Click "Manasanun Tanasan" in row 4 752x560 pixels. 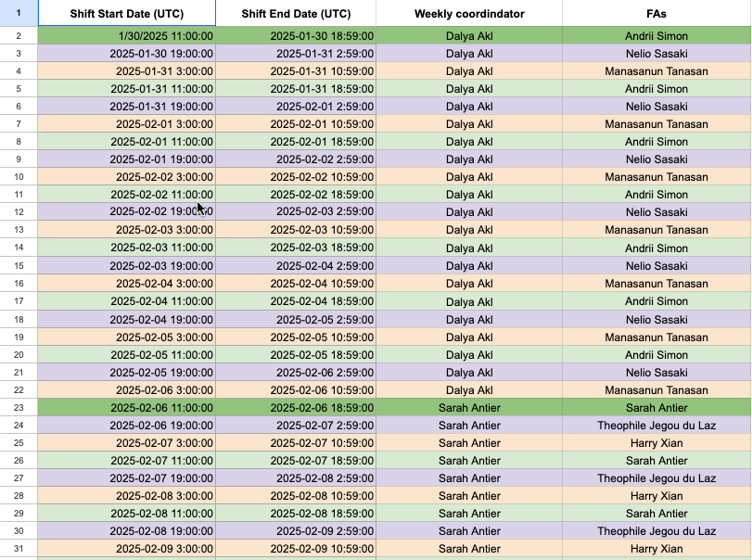pos(655,70)
